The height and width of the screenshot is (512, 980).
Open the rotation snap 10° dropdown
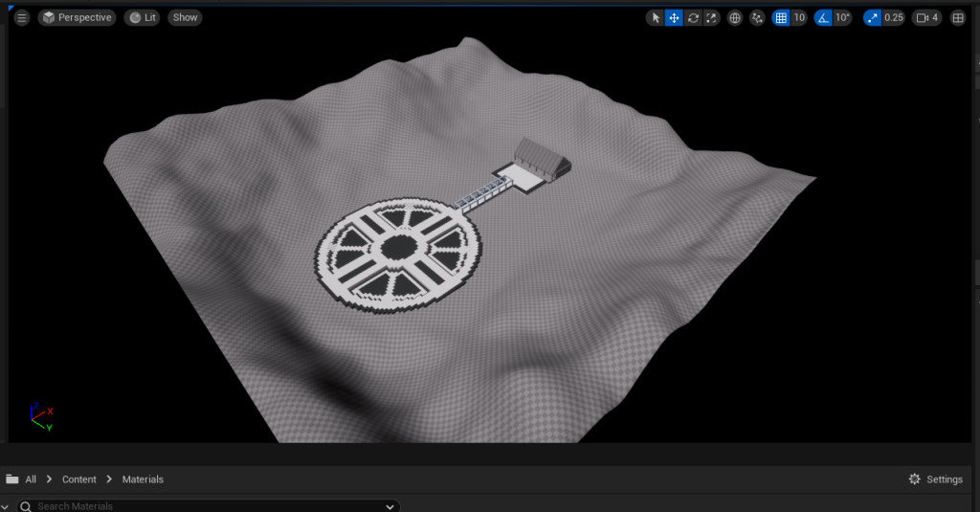tap(842, 17)
